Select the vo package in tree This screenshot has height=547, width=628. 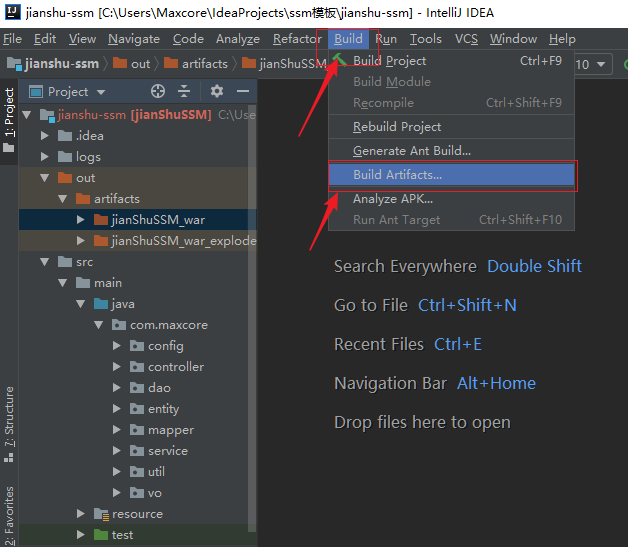click(155, 493)
